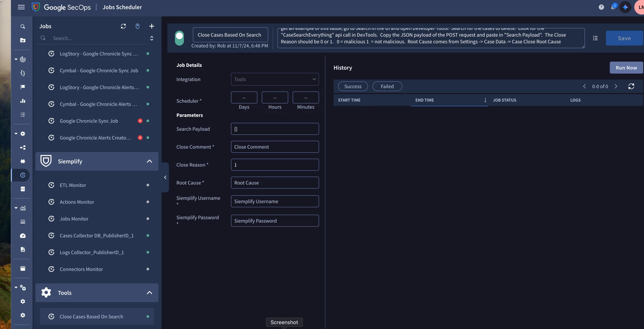This screenshot has height=329, width=644.
Task: Collapse the Jobs side panel arrow
Action: tap(165, 177)
